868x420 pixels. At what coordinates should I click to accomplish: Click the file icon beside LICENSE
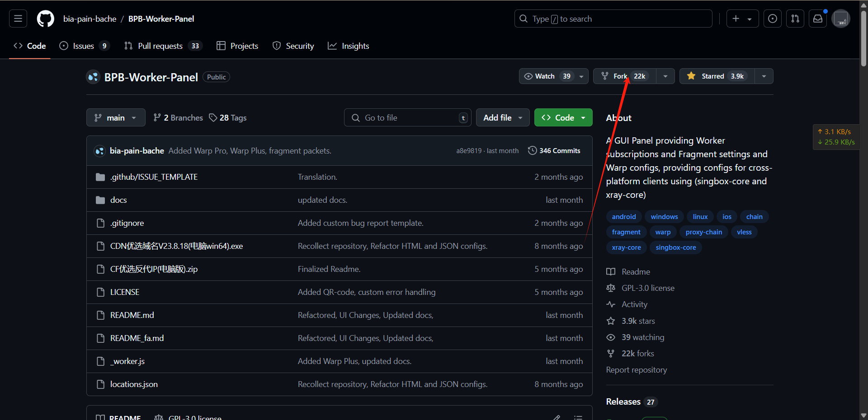click(x=100, y=292)
